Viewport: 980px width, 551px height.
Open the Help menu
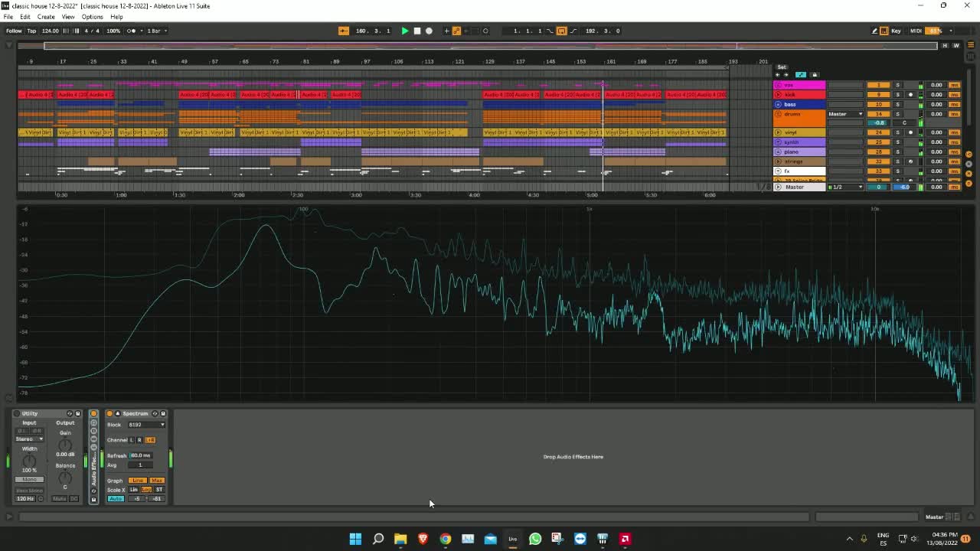[x=116, y=17]
